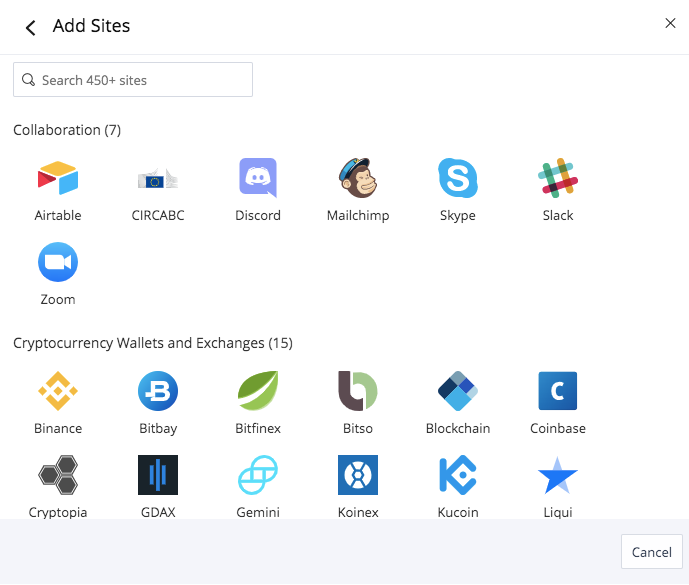
Task: Add the Bitbay site
Action: pos(158,391)
